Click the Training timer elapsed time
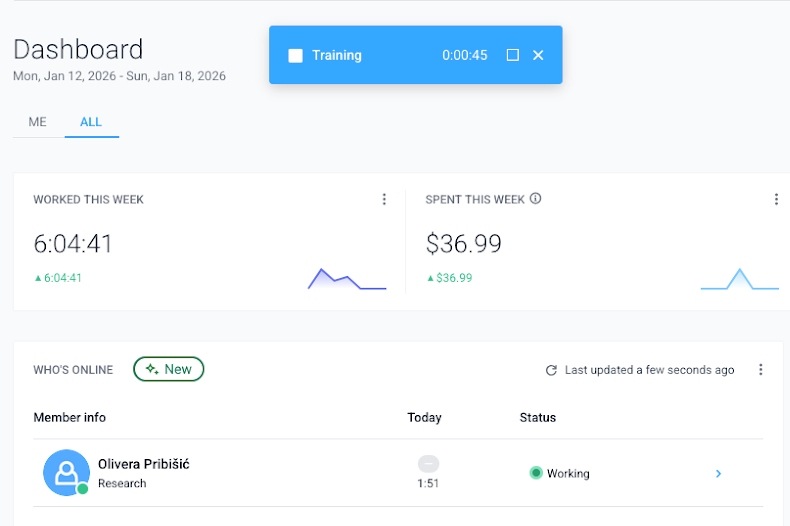 [x=464, y=55]
